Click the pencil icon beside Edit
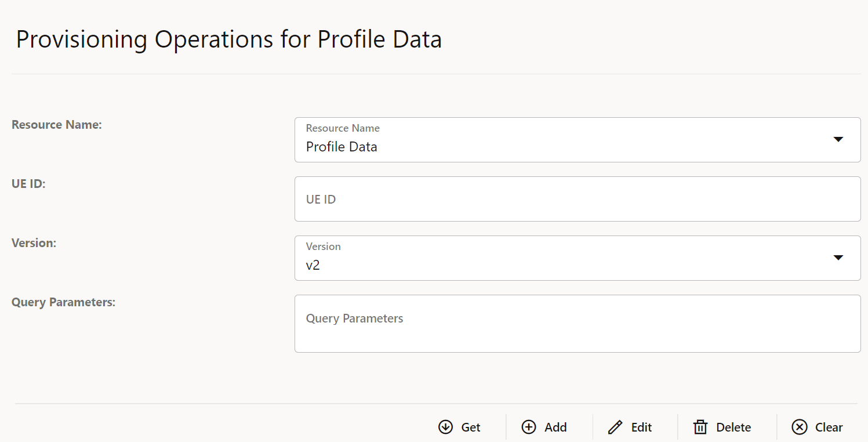This screenshot has width=868, height=442. click(615, 427)
